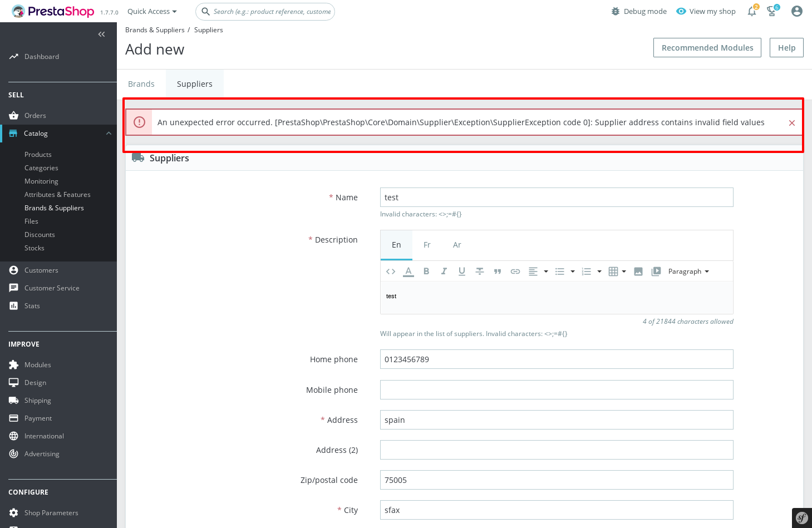Insert numbered list in description editor

tap(587, 272)
